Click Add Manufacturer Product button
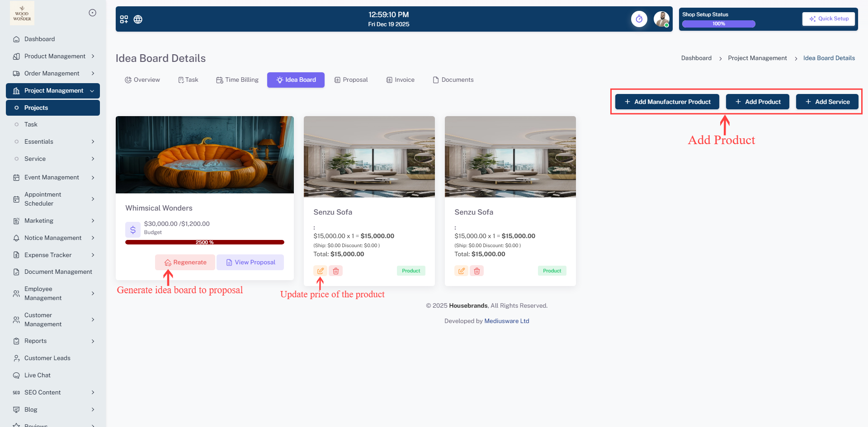 click(667, 102)
